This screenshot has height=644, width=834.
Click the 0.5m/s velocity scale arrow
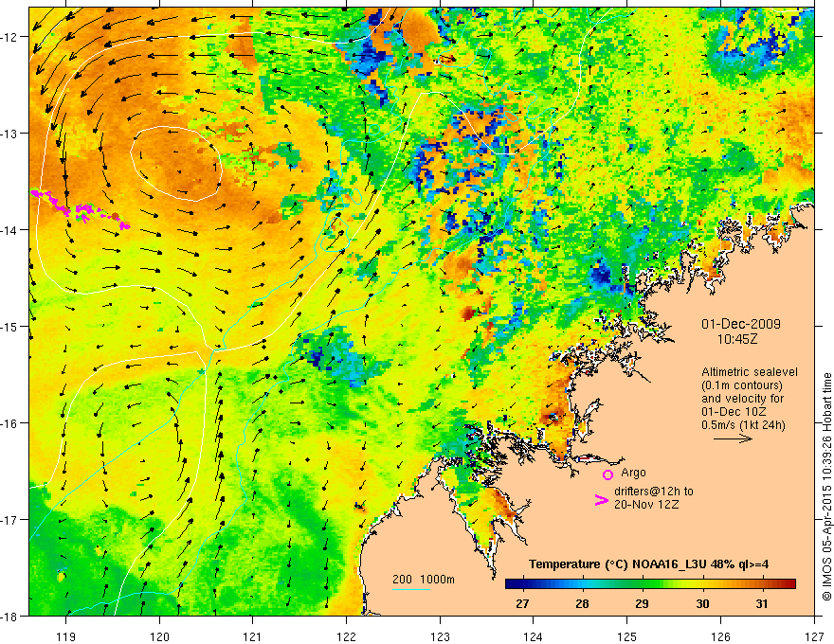[733, 438]
